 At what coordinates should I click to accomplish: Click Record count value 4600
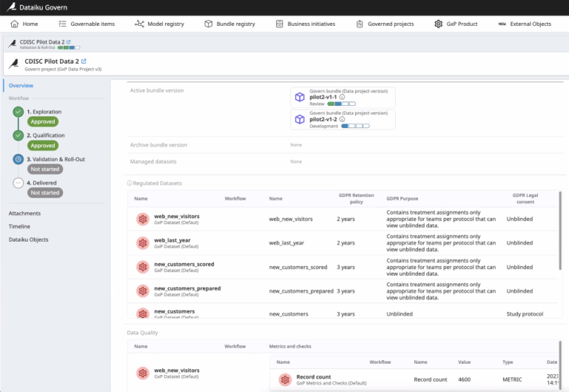(464, 379)
